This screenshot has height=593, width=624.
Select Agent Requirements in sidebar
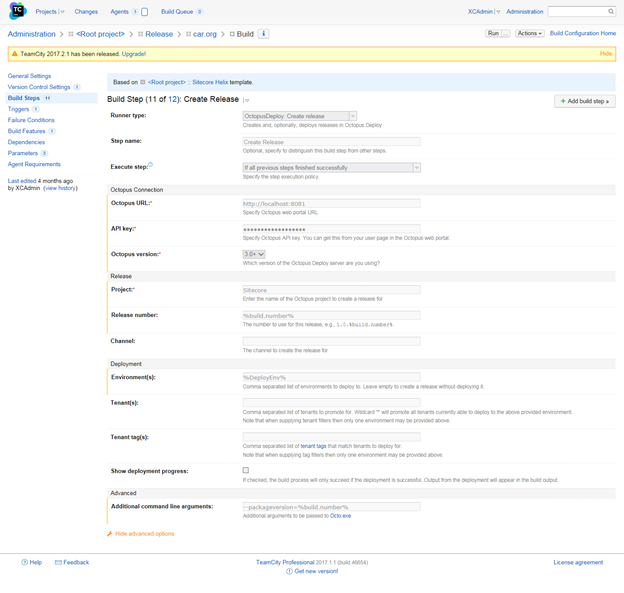click(x=34, y=164)
